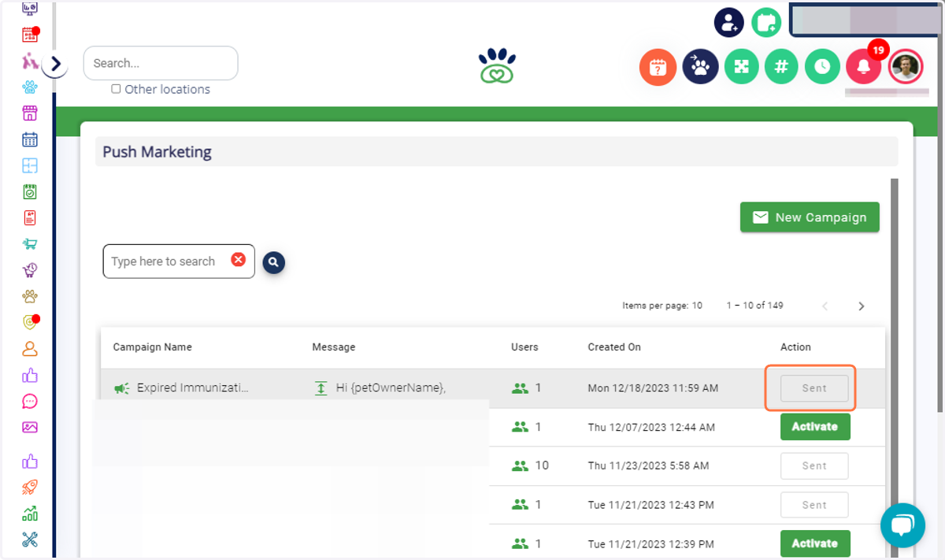Click the green hashtag round button
The width and height of the screenshot is (945, 560).
point(781,66)
